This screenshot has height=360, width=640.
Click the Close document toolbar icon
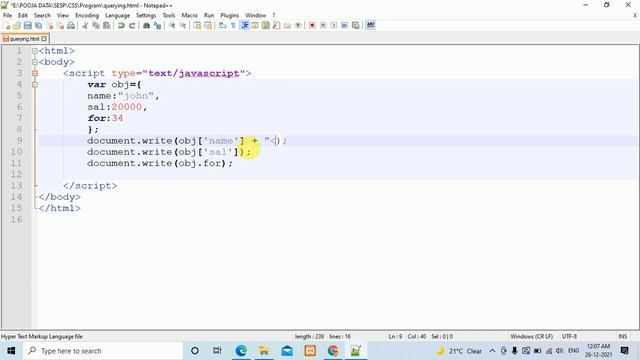pos(50,25)
